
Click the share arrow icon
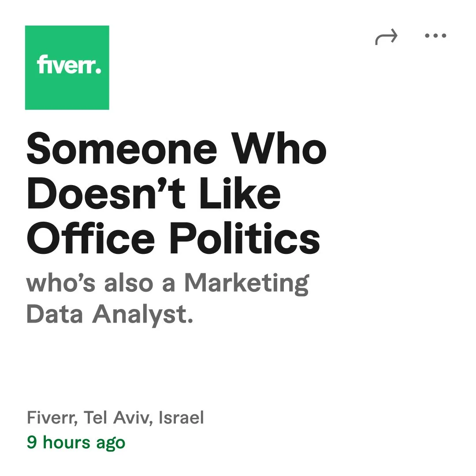(x=387, y=37)
